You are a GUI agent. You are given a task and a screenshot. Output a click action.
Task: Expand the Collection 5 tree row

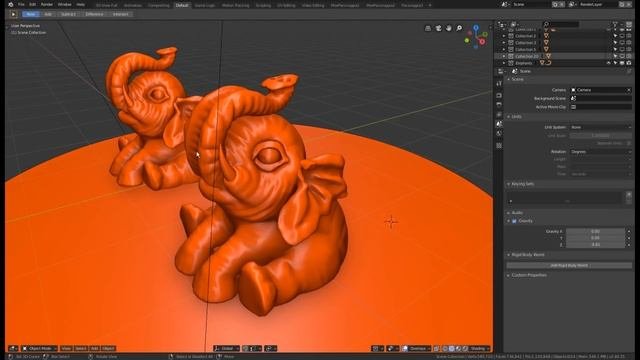point(504,49)
